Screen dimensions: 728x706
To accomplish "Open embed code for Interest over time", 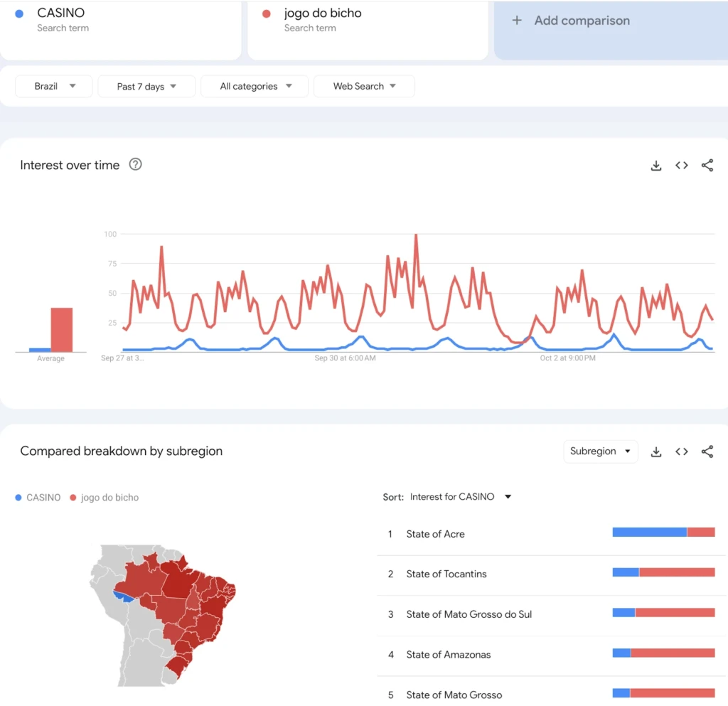I will 682,165.
